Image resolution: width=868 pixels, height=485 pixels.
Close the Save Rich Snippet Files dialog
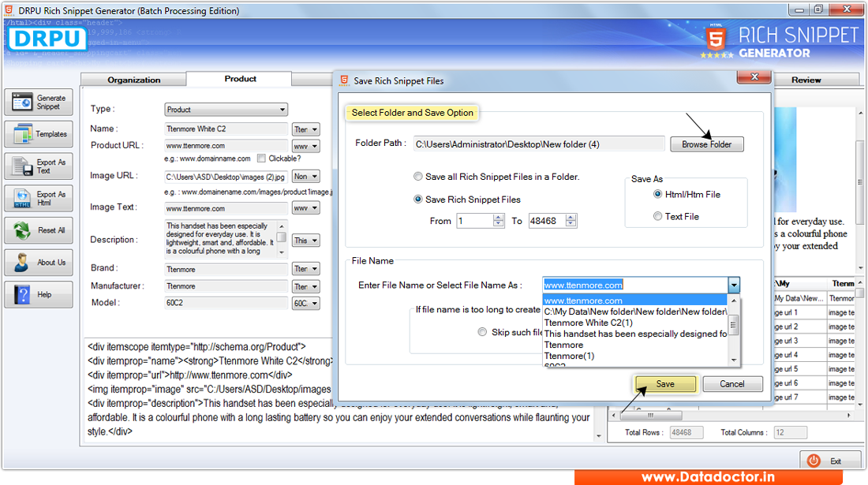click(x=754, y=76)
